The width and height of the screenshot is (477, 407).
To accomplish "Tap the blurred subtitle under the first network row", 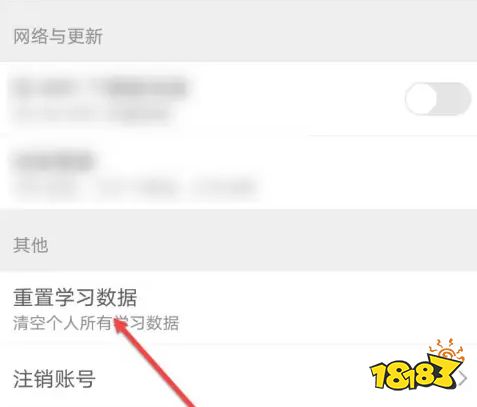I will coord(92,114).
